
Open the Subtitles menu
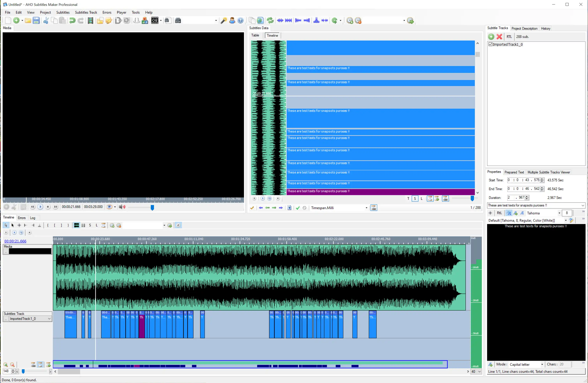63,12
